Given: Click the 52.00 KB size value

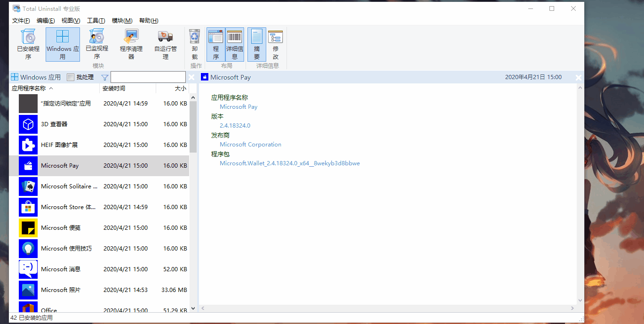Looking at the screenshot, I should 175,269.
